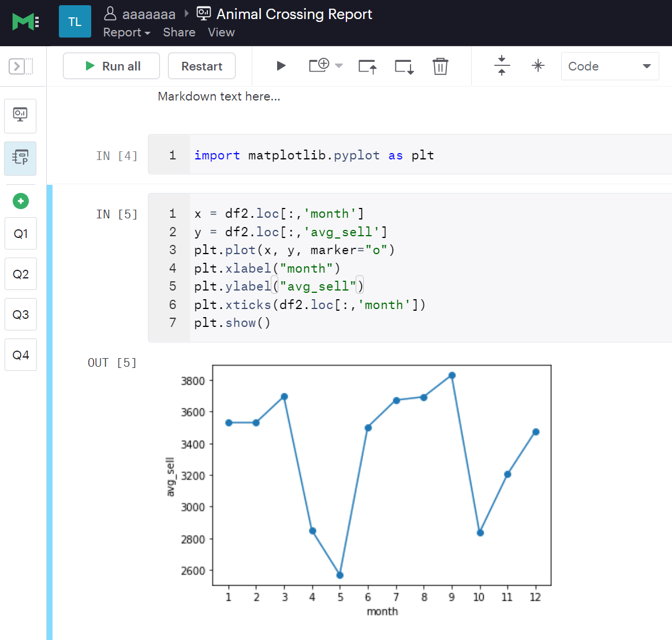Open the View menu
The width and height of the screenshot is (672, 640).
click(x=221, y=32)
